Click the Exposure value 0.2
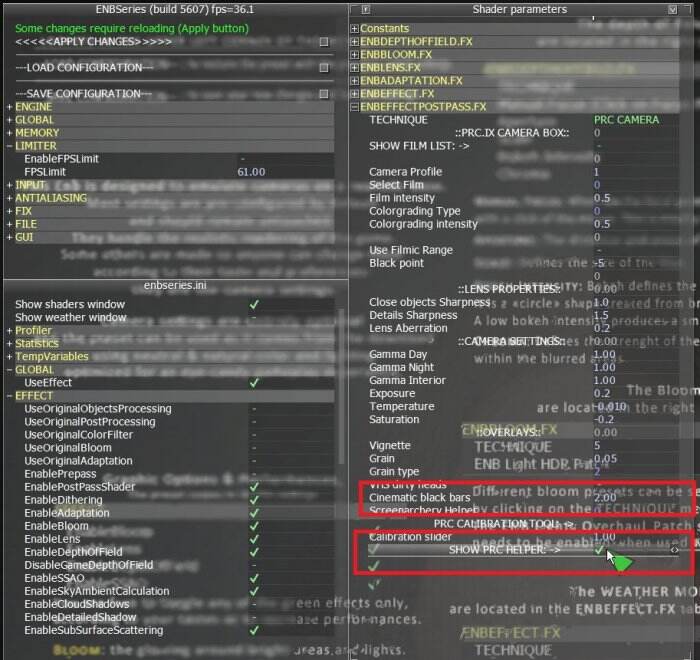 (x=602, y=393)
